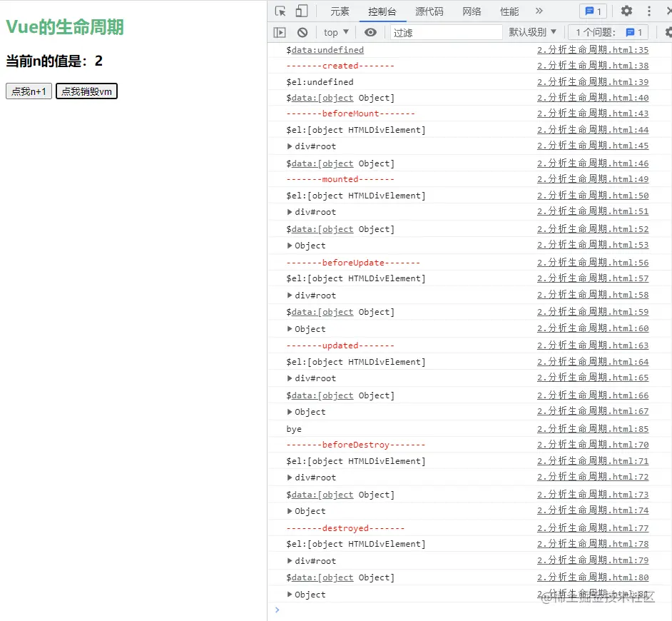Select the bye log message
The image size is (672, 621).
[x=294, y=429]
